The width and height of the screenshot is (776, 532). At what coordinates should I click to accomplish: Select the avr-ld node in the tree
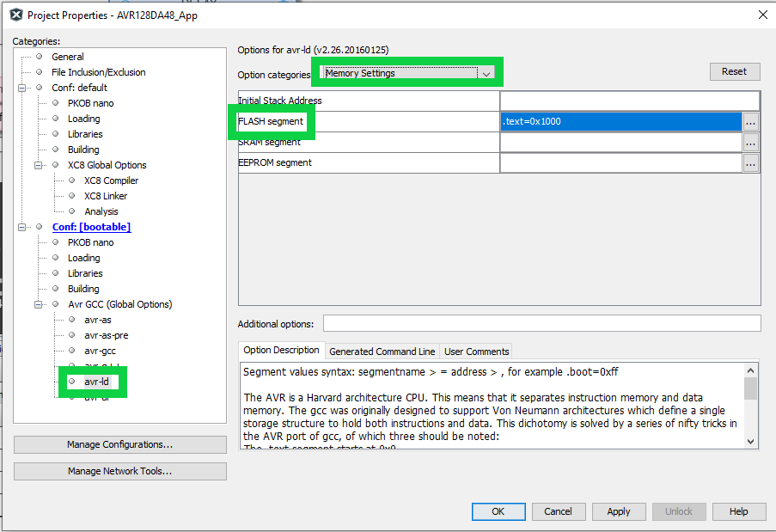[96, 382]
